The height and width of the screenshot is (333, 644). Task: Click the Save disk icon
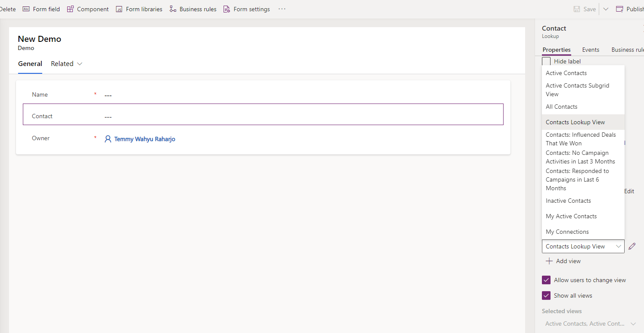click(577, 9)
